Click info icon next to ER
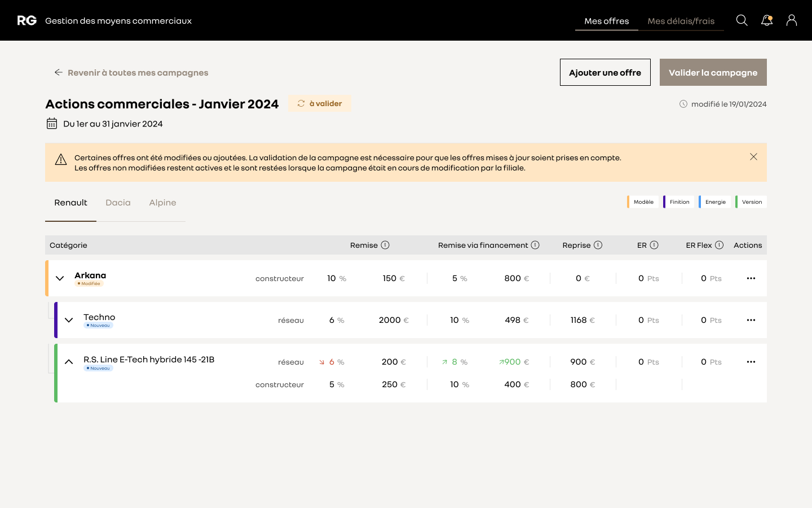 point(654,245)
